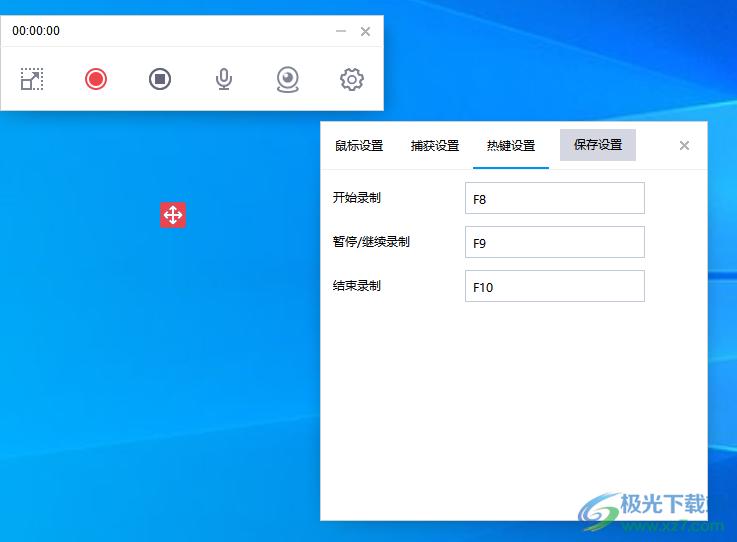
Task: Go to the 保存设置 tab
Action: pyautogui.click(x=598, y=145)
